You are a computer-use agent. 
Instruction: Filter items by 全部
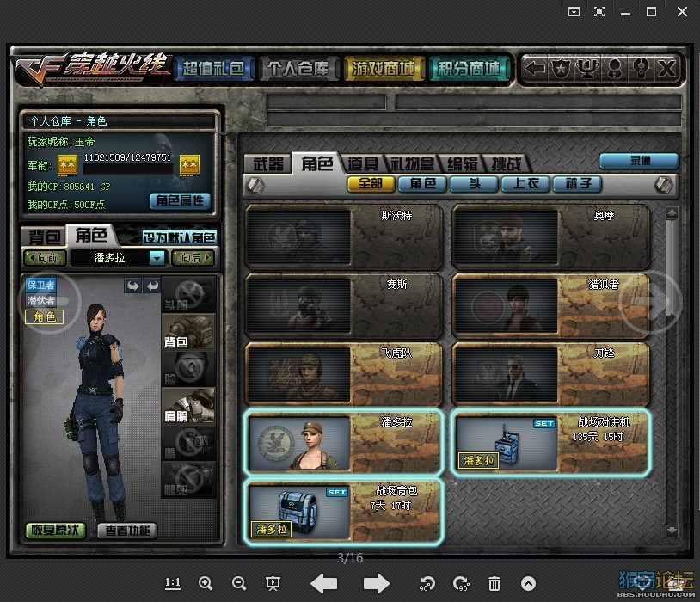pyautogui.click(x=371, y=184)
